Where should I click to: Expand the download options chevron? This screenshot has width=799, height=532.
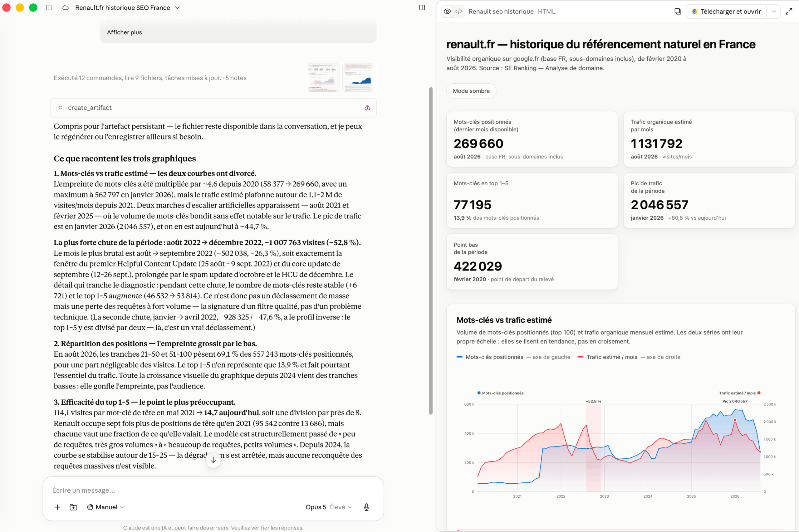(773, 12)
